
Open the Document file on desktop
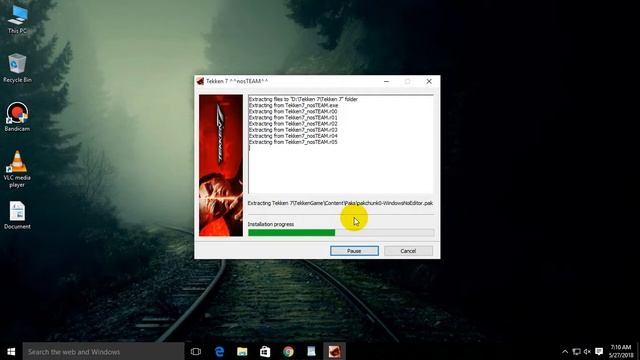(x=17, y=215)
